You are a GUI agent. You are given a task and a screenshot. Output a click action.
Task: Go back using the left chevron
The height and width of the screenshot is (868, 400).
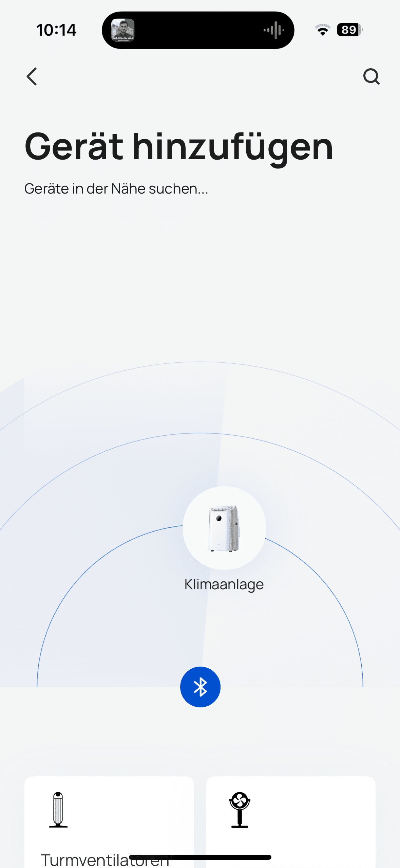pyautogui.click(x=32, y=76)
